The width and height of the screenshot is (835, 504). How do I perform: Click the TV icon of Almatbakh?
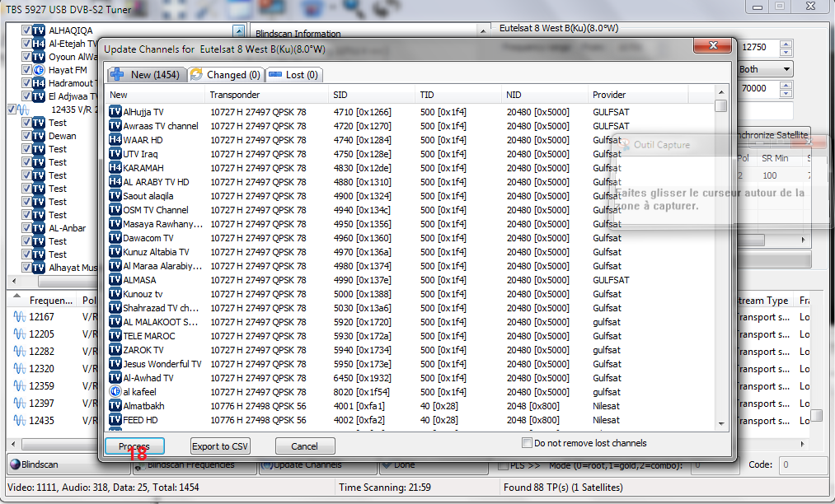115,405
